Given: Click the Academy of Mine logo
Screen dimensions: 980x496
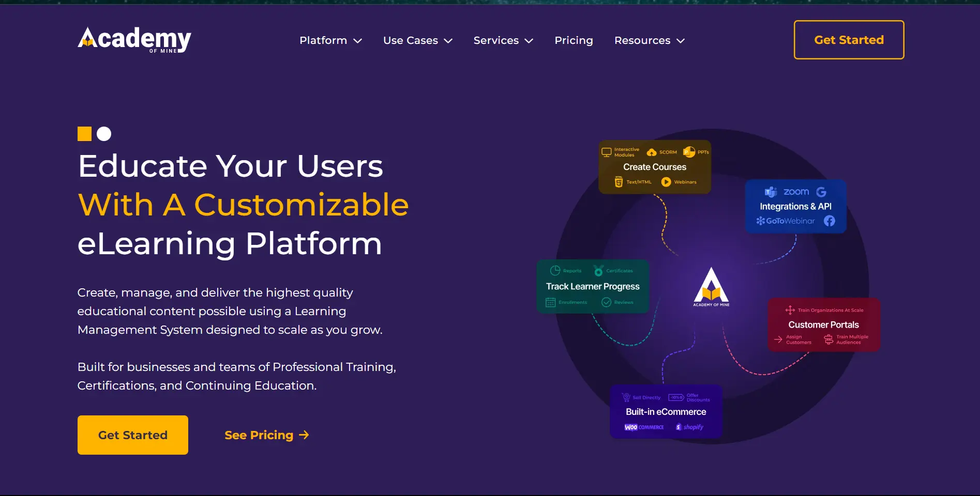Looking at the screenshot, I should (x=134, y=39).
